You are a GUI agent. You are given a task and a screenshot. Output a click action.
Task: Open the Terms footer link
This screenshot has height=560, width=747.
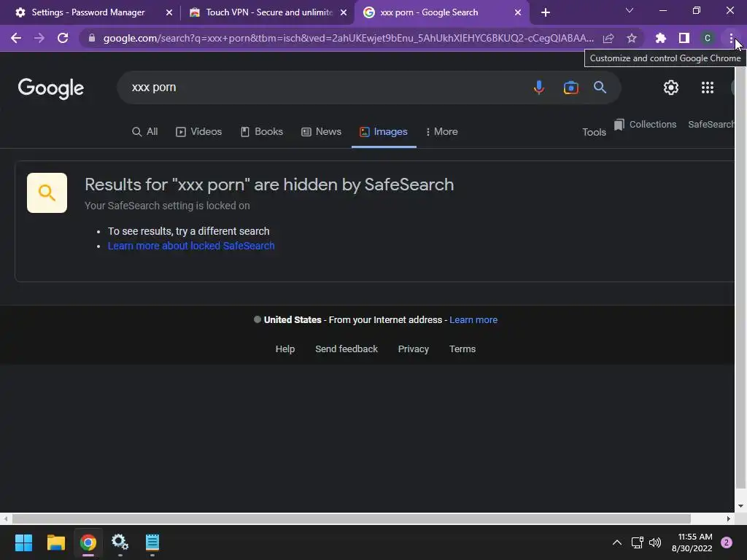click(462, 349)
